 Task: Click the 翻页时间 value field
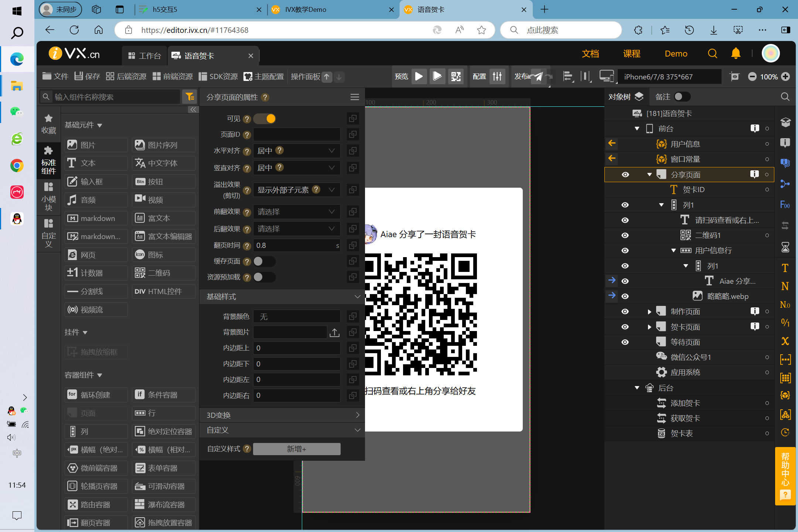tap(296, 245)
